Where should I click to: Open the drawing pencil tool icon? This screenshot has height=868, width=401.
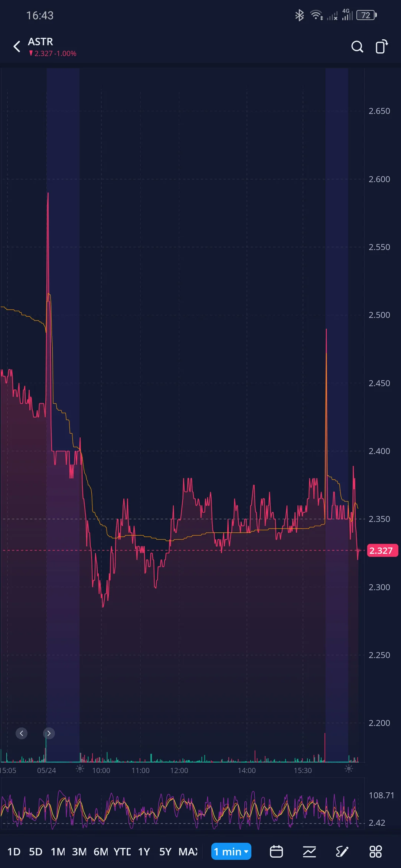click(342, 851)
